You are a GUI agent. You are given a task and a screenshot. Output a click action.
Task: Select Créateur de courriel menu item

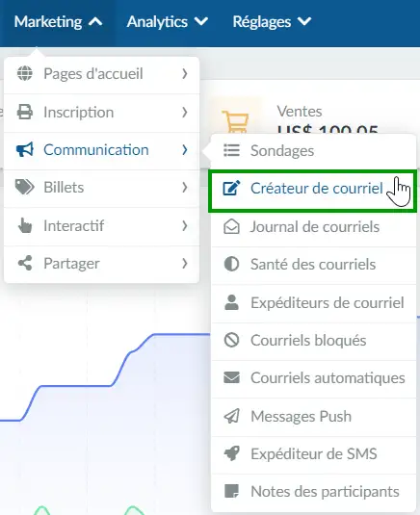point(312,189)
